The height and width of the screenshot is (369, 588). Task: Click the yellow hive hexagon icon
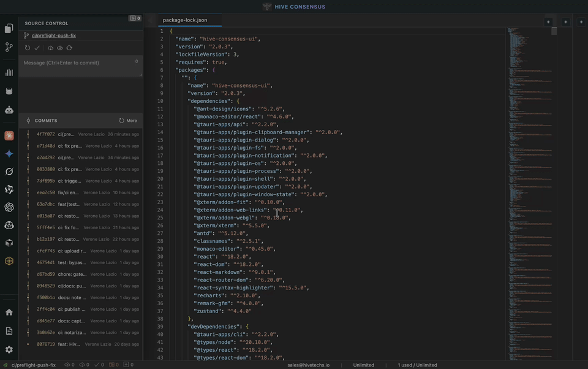9,261
